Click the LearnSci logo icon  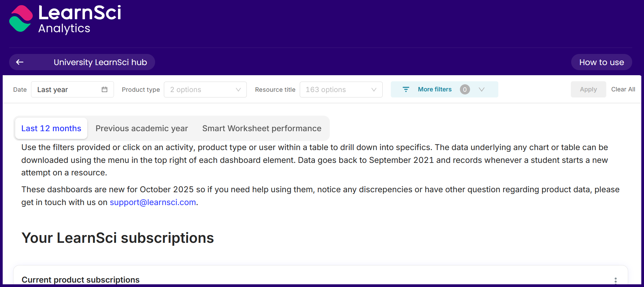point(21,19)
